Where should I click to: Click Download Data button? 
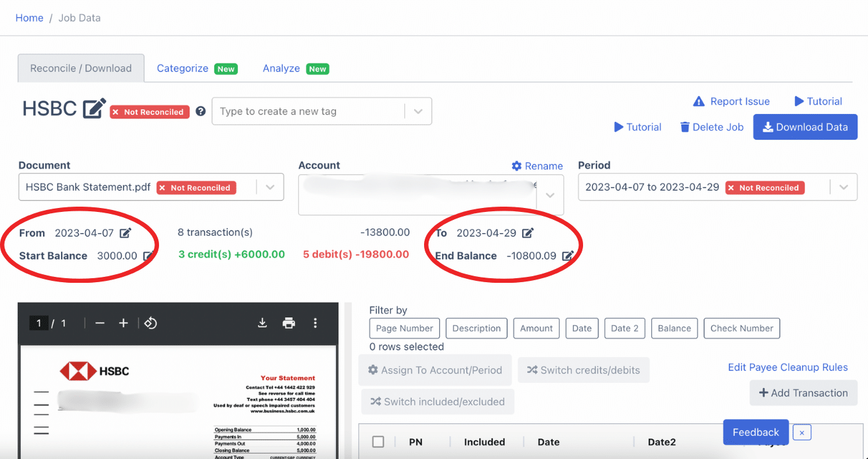[805, 127]
